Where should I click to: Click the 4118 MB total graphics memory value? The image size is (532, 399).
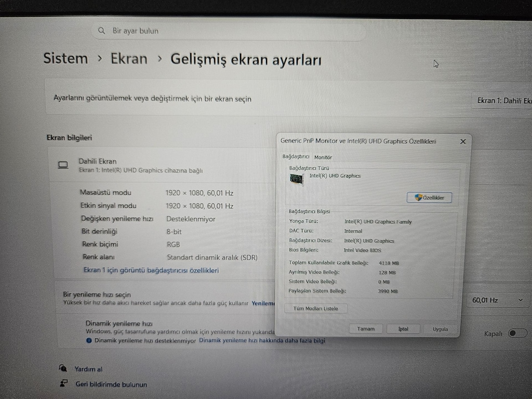click(x=389, y=263)
